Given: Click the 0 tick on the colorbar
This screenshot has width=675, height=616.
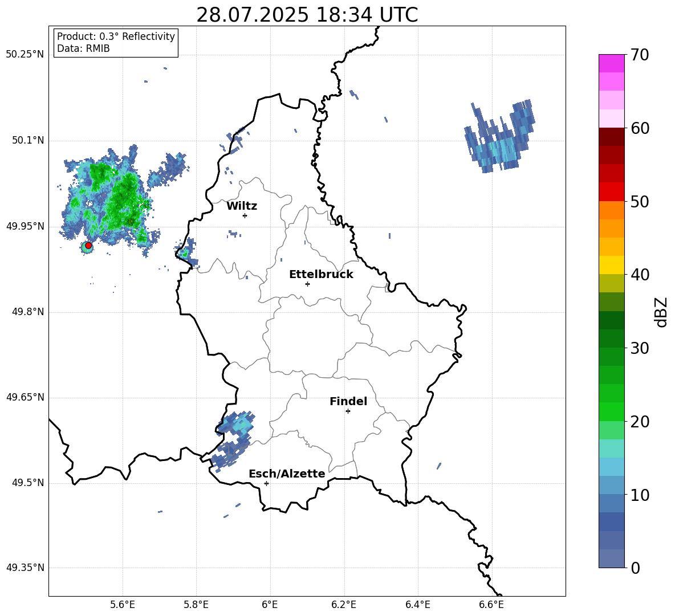Looking at the screenshot, I should pyautogui.click(x=635, y=568).
